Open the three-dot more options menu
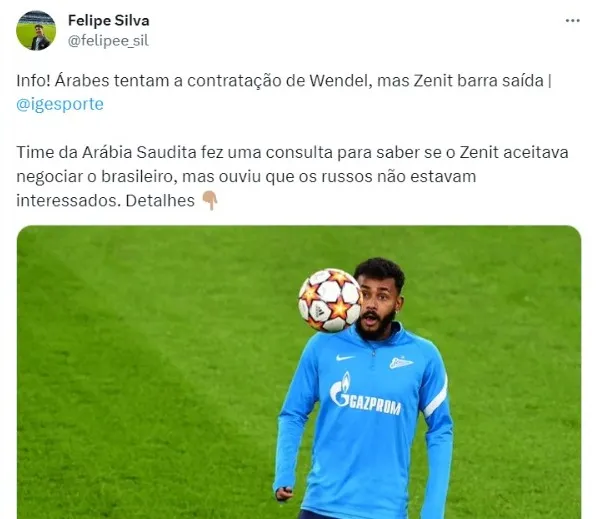598x519 pixels. tap(572, 21)
